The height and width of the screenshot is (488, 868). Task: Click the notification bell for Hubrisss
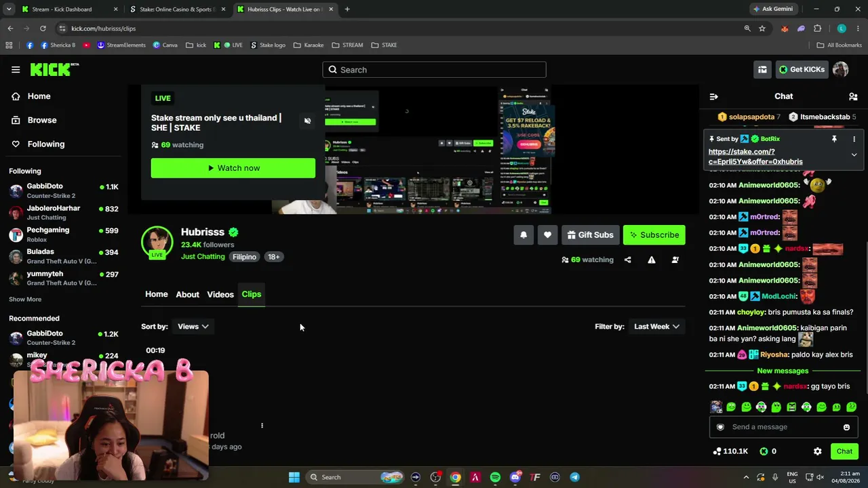coord(524,235)
